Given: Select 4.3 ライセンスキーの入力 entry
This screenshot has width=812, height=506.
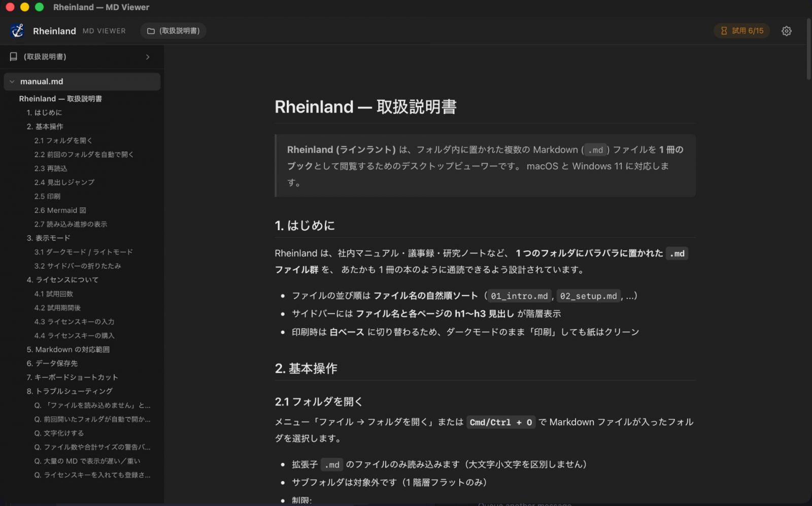Looking at the screenshot, I should (74, 322).
